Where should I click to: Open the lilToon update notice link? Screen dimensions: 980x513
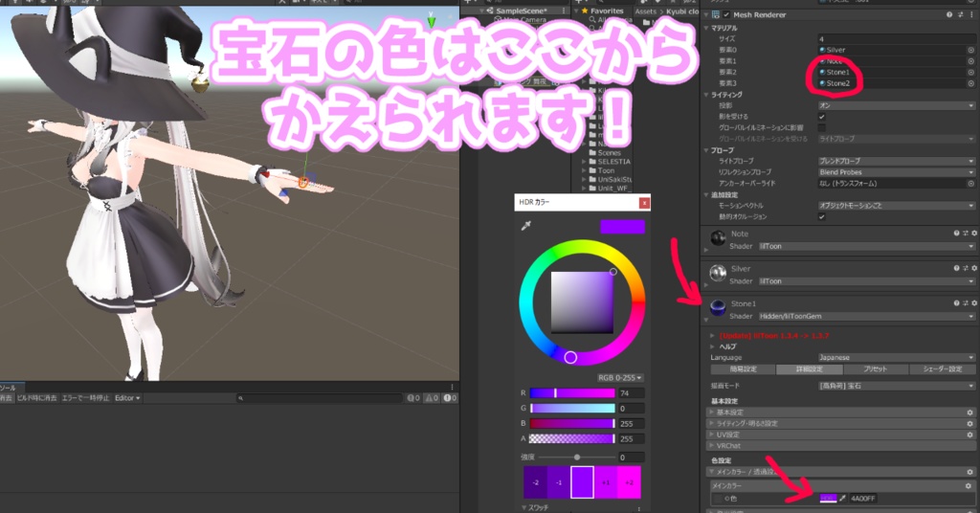pyautogui.click(x=773, y=336)
